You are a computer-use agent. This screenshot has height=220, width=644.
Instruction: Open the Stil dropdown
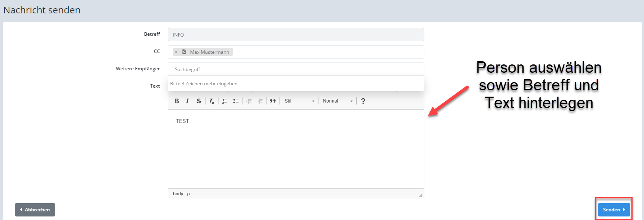coord(300,101)
